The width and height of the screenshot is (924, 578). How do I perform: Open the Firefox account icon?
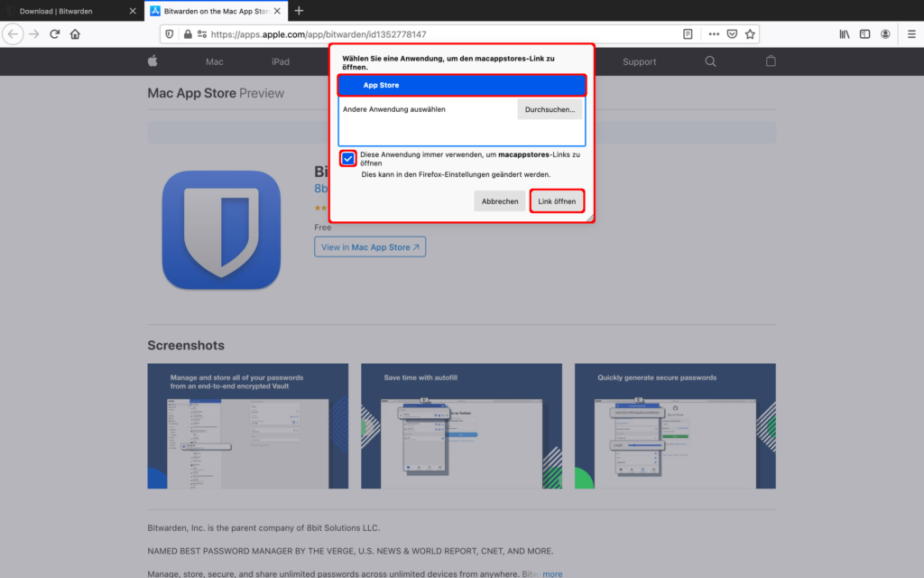[x=885, y=34]
